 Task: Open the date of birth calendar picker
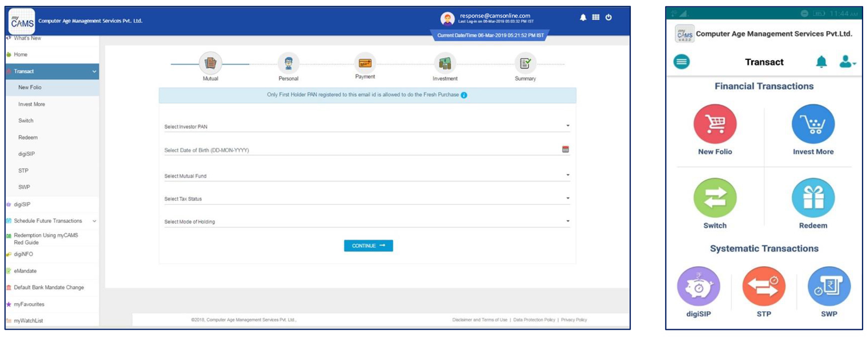[565, 149]
